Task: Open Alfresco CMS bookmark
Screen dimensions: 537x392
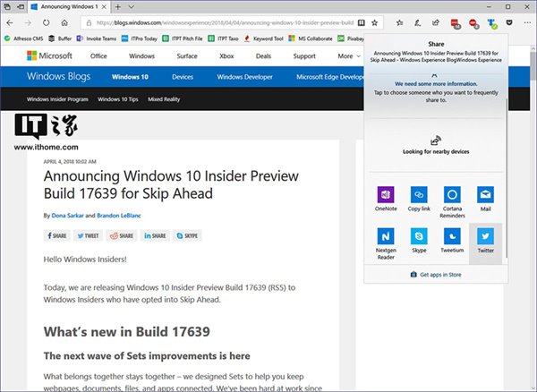Action: [23, 38]
